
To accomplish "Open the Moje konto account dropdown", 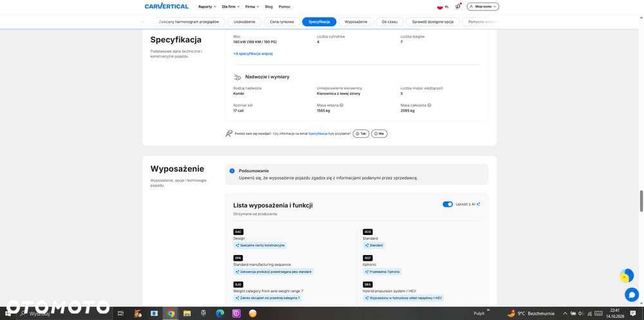I will pos(482,6).
